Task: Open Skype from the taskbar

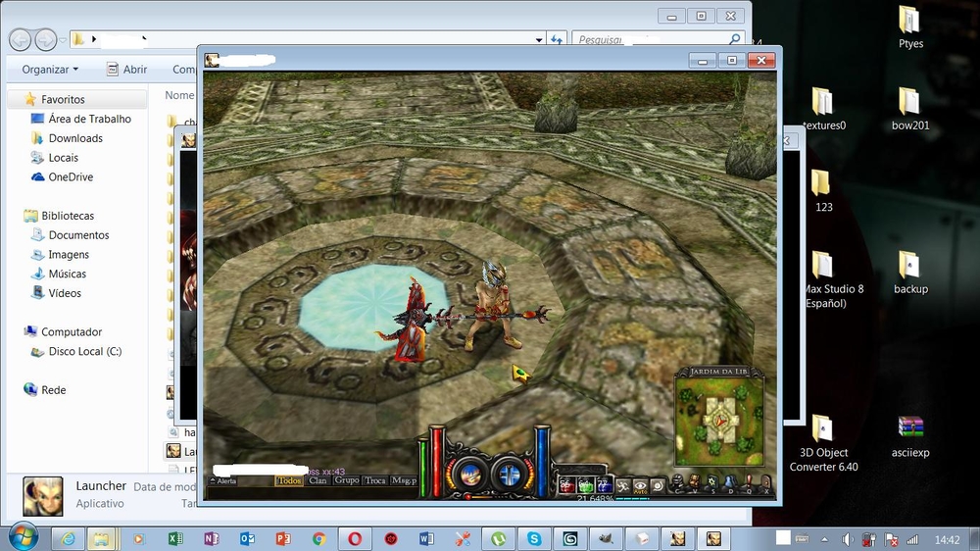Action: point(534,538)
